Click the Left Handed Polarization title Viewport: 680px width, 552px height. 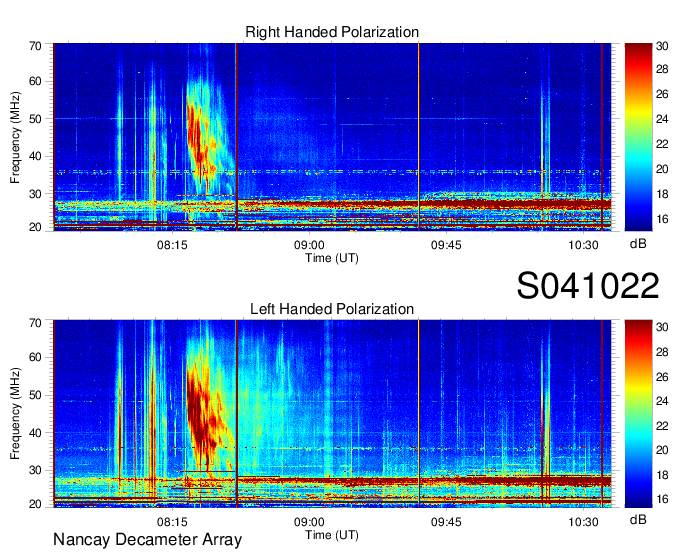332,309
